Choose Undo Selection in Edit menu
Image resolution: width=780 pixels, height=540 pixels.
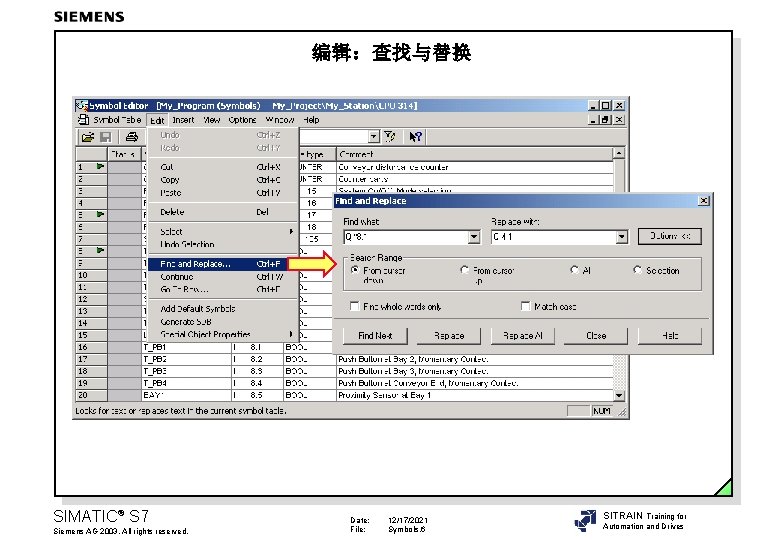click(x=223, y=244)
